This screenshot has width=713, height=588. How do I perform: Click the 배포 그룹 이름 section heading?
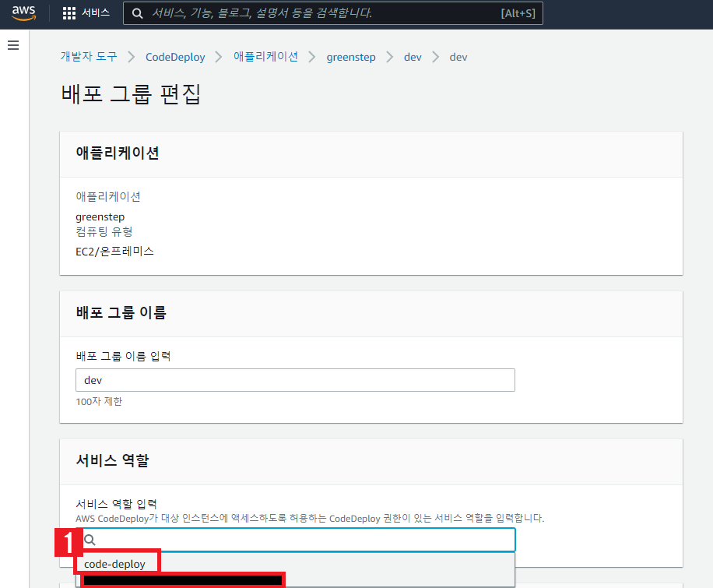coord(121,312)
